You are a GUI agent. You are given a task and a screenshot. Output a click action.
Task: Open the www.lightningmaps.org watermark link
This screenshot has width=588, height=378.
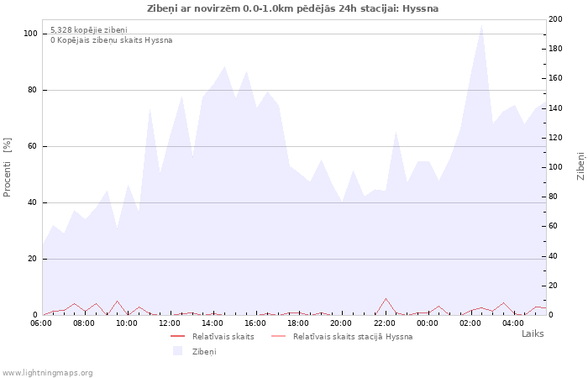point(48,373)
